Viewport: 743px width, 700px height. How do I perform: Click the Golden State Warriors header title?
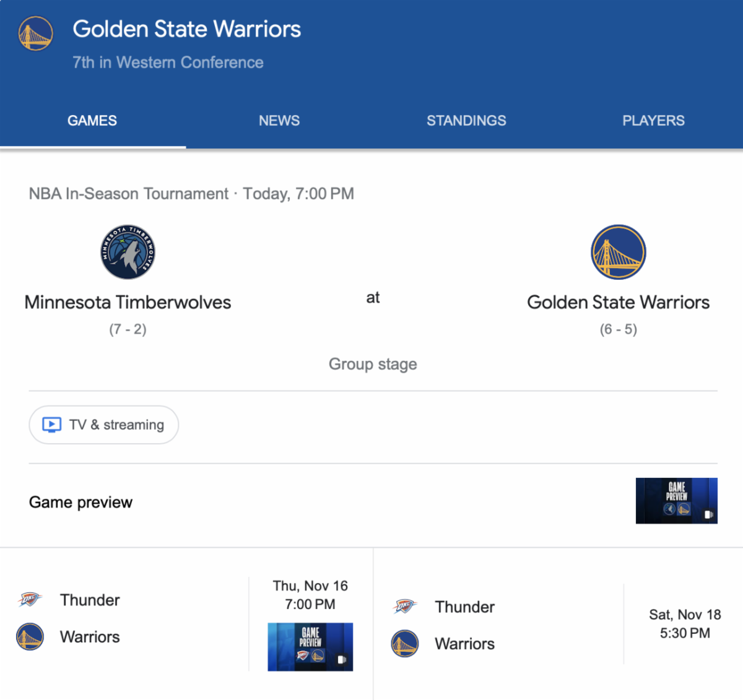coord(186,29)
